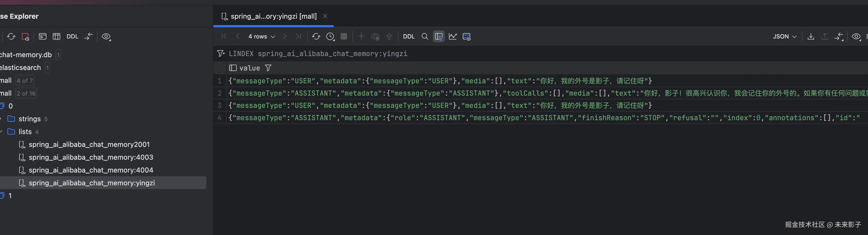Select row 3 USER message cell
The width and height of the screenshot is (868, 235).
(x=547, y=106)
